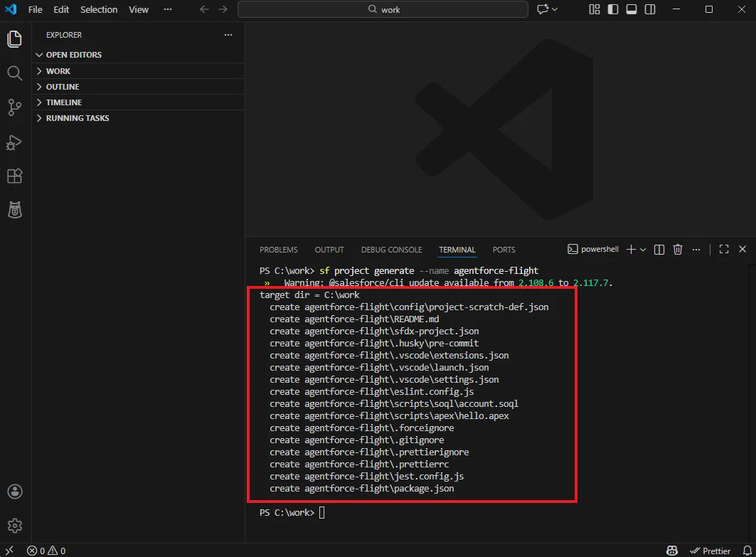756x557 pixels.
Task: Click terminal line sfdx-project.json
Action: (374, 331)
